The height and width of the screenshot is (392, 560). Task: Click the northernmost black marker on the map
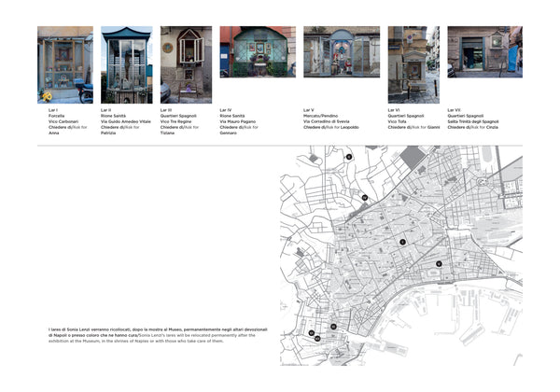pyautogui.click(x=348, y=157)
